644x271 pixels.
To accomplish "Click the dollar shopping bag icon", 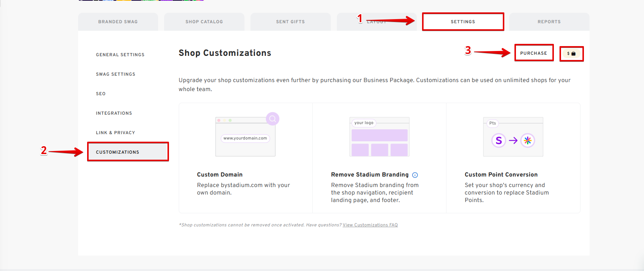I will (571, 54).
